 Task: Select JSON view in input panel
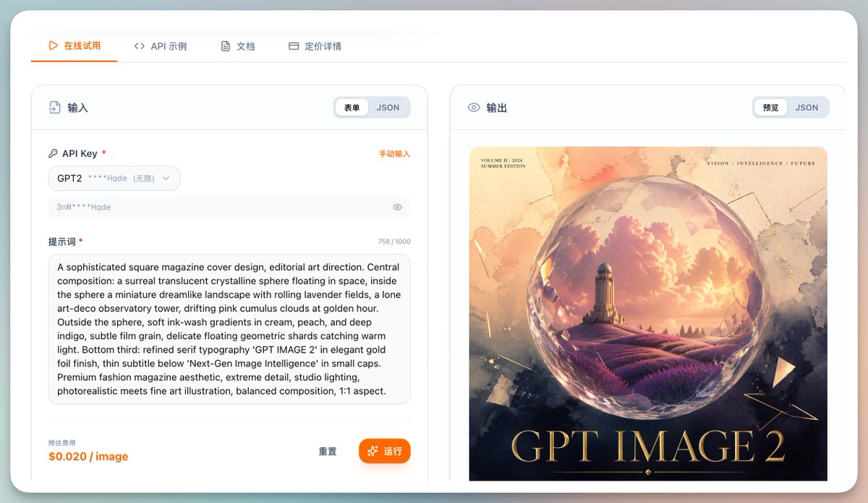388,108
